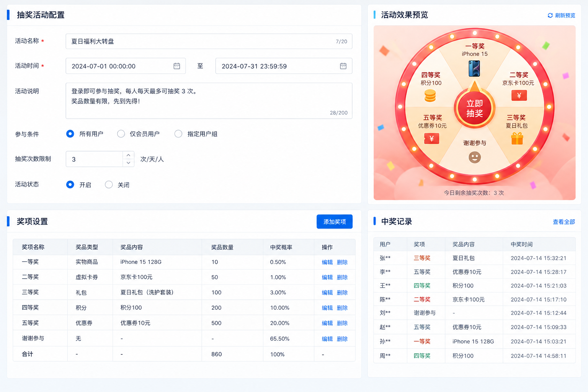Click 一等奖 segment label on wheel

(475, 46)
